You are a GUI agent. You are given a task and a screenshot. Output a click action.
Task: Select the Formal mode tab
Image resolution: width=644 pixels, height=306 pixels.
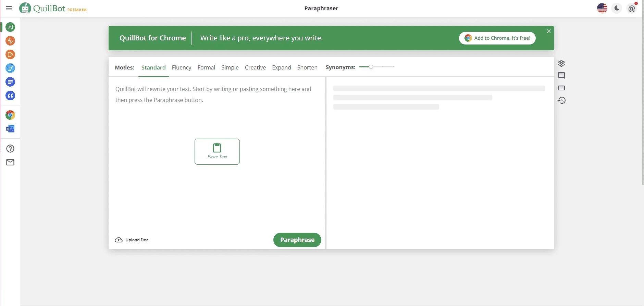click(206, 67)
